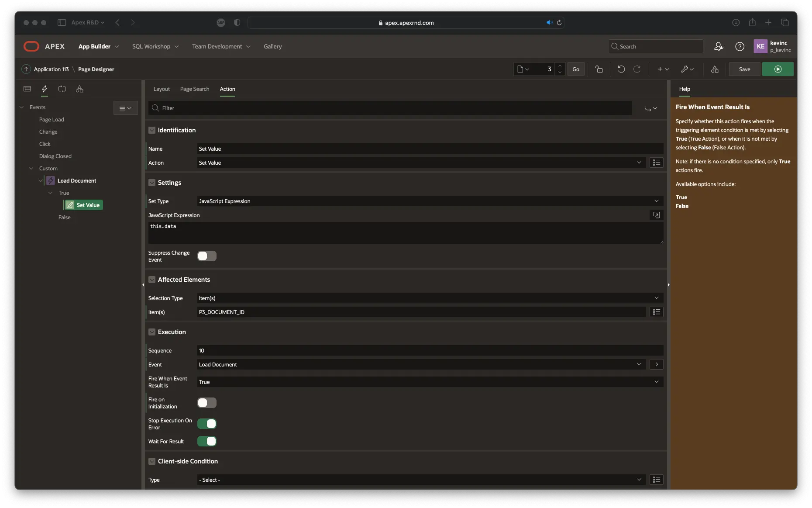Open the Create plus menu
This screenshot has height=508, width=812.
pyautogui.click(x=663, y=69)
